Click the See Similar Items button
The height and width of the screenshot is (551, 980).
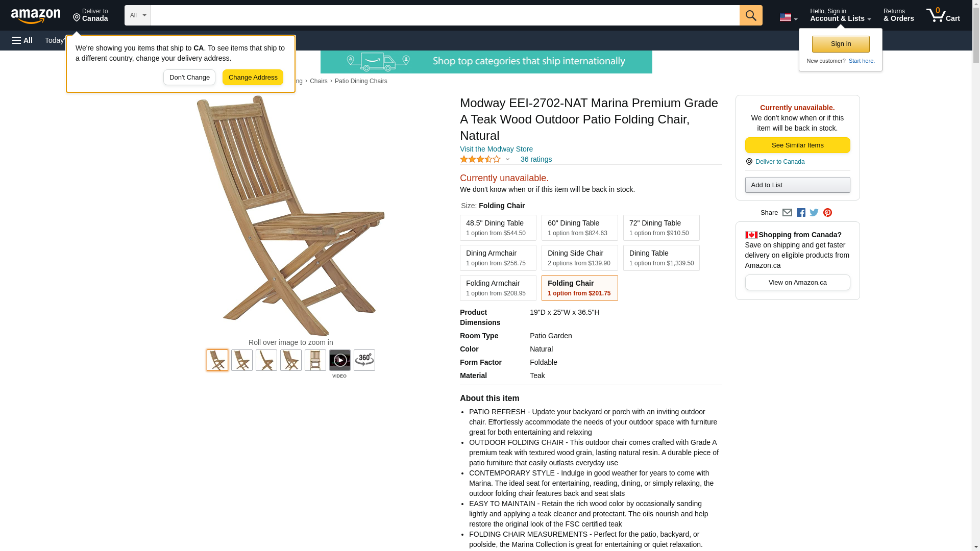point(797,145)
